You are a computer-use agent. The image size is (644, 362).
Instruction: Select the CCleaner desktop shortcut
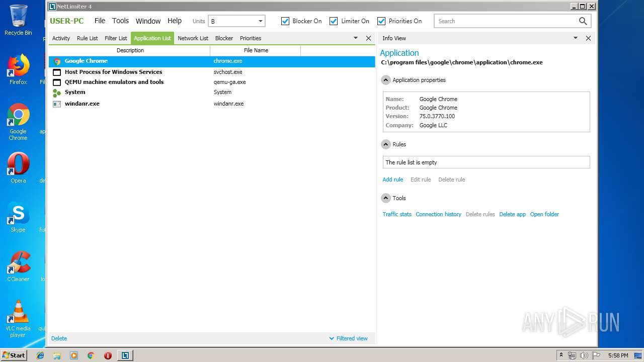coord(18,266)
